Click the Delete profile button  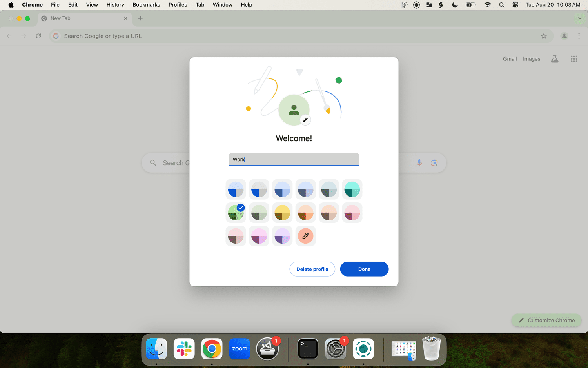312,269
